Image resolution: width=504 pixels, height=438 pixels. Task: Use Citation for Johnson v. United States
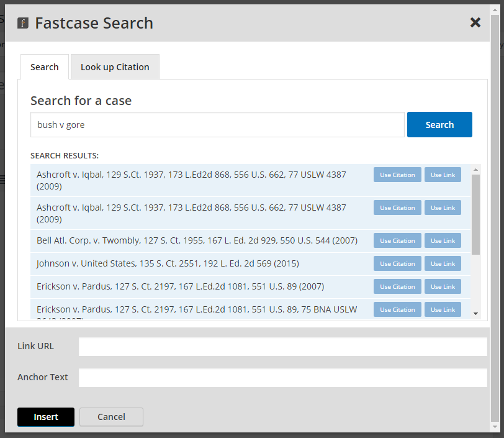point(397,263)
